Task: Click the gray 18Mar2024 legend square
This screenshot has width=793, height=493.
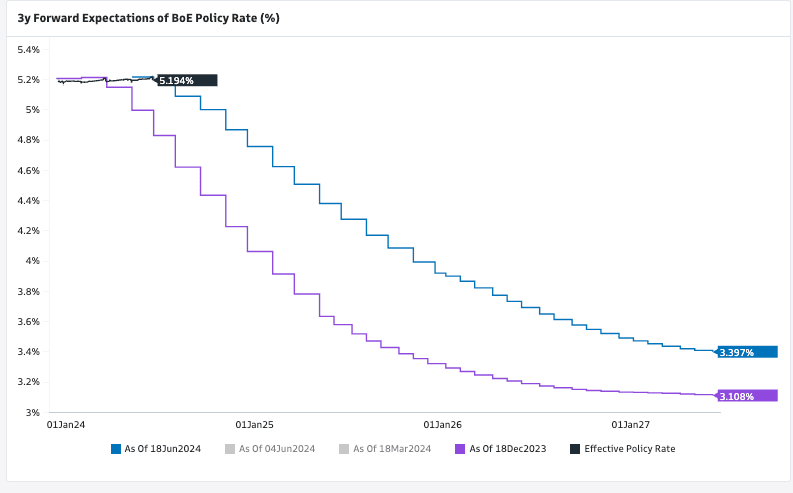Action: pyautogui.click(x=345, y=449)
